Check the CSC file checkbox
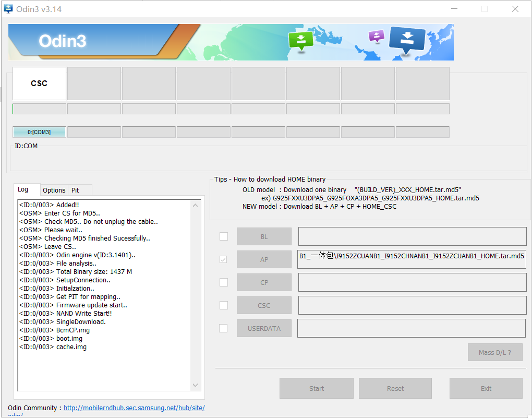This screenshot has width=532, height=418. [224, 305]
